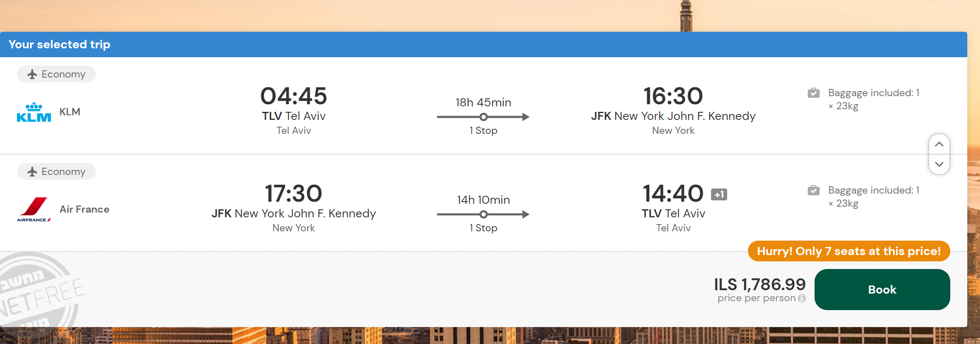Click the Your selected trip header

pos(59,44)
